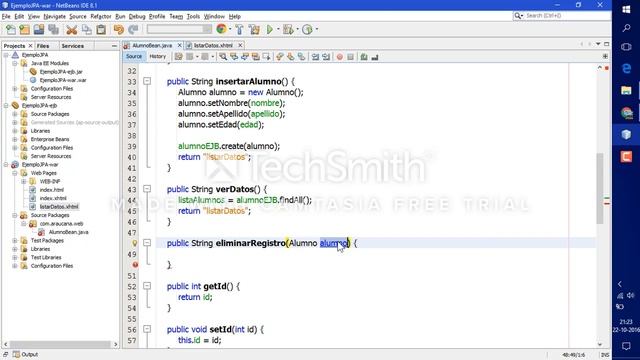Click the New File toolbar icon
Screen dimensions: 640x360
click(x=11, y=29)
